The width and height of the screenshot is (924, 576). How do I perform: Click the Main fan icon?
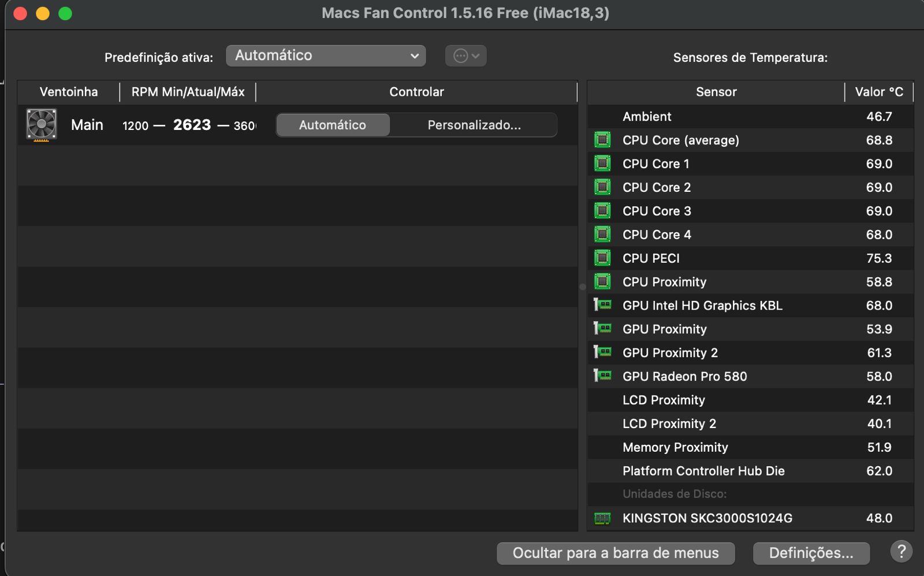(42, 125)
